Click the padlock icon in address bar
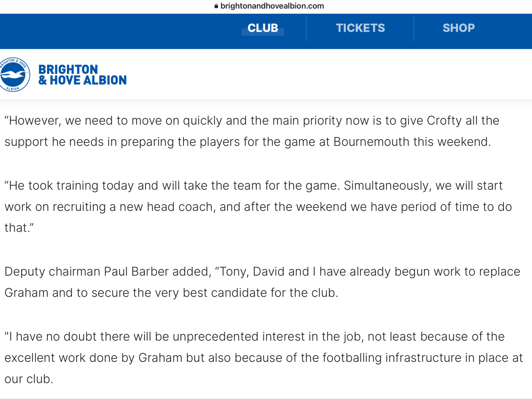The height and width of the screenshot is (399, 532). [216, 6]
